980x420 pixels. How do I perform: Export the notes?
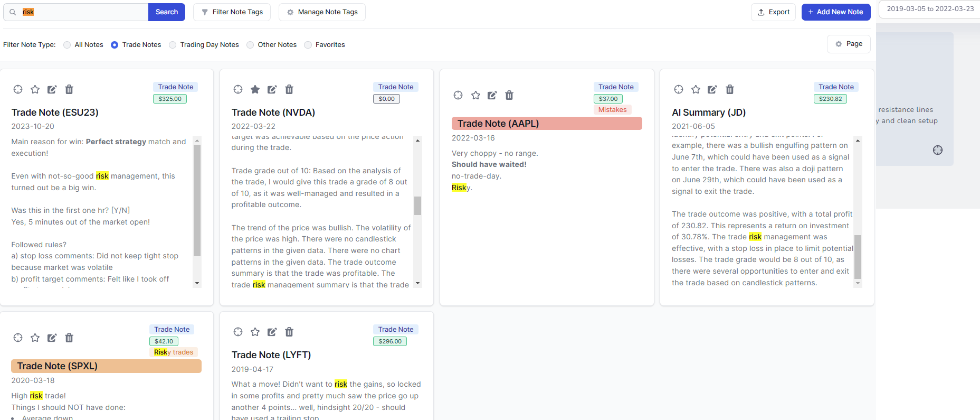[x=773, y=12]
